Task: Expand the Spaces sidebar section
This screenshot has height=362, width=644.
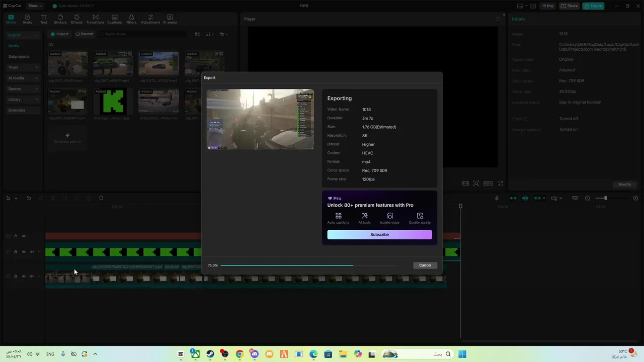Action: (x=22, y=89)
